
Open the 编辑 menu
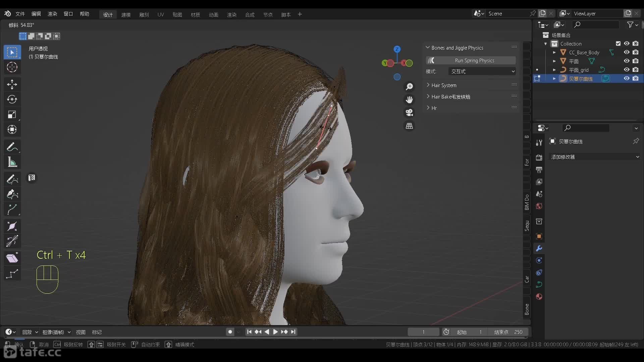[x=36, y=14]
